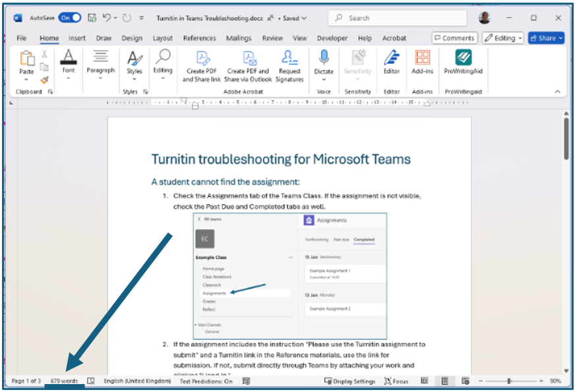Click the Share button
The width and height of the screenshot is (575, 392).
pyautogui.click(x=546, y=38)
